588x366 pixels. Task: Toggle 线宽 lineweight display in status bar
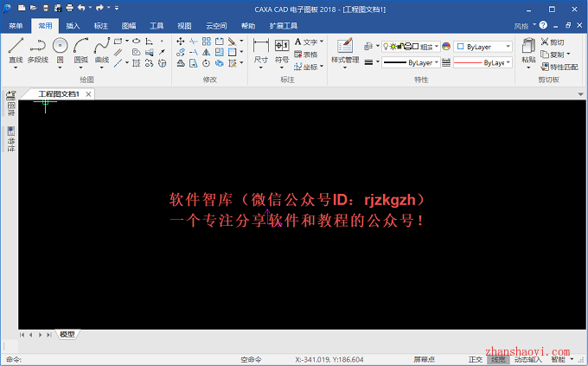click(498, 360)
